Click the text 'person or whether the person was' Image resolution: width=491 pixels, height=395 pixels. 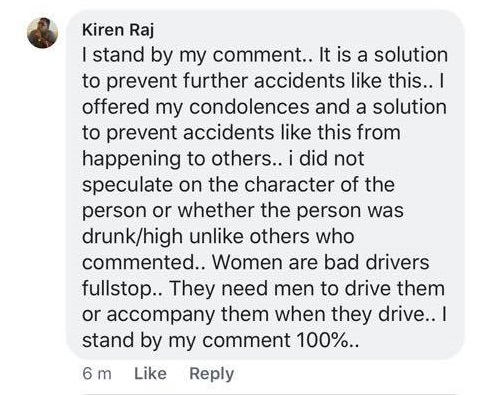coord(243,211)
